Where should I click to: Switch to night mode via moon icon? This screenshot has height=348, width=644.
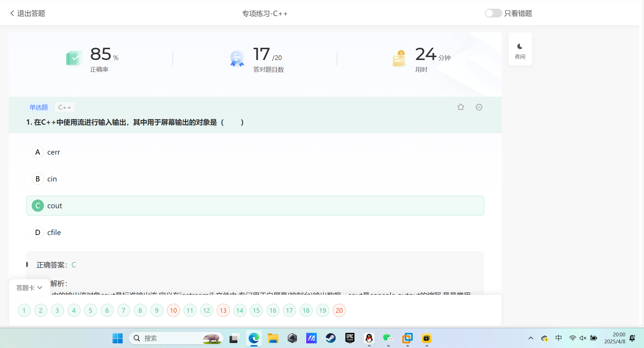(520, 49)
